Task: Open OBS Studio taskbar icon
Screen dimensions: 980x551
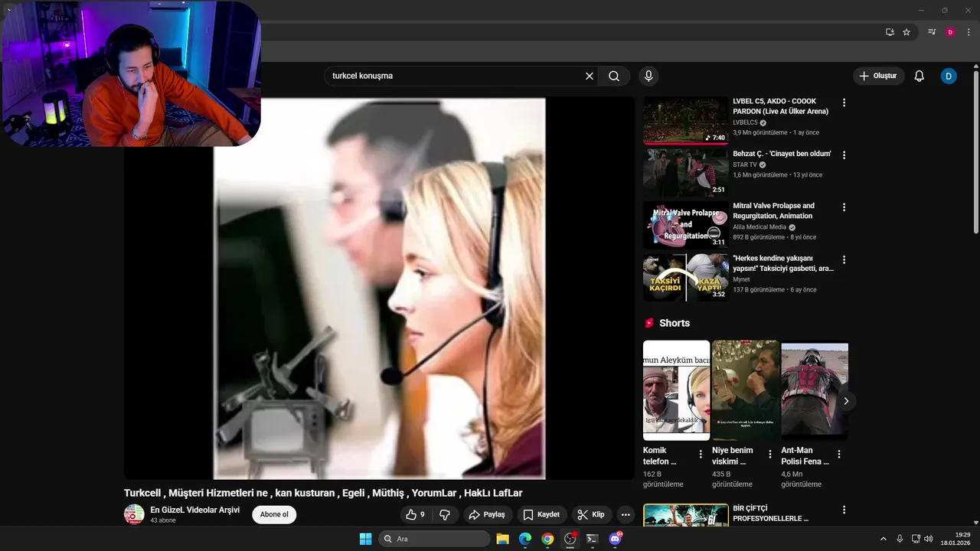Action: pyautogui.click(x=570, y=539)
